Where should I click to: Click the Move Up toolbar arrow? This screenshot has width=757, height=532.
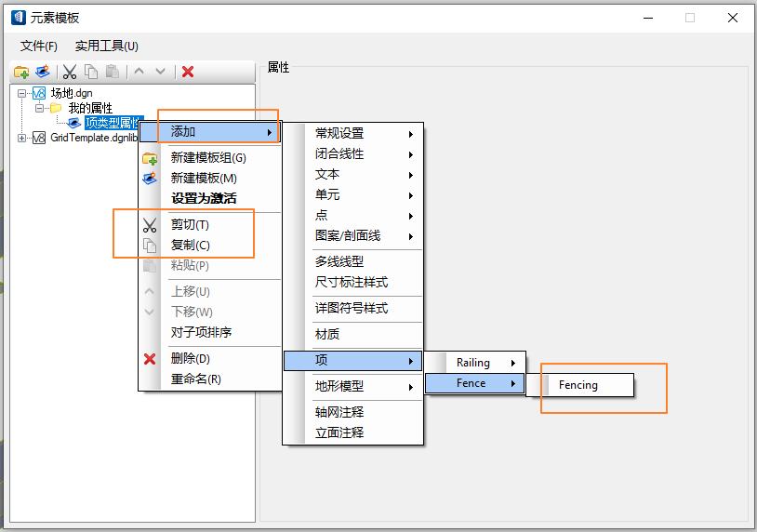point(139,72)
